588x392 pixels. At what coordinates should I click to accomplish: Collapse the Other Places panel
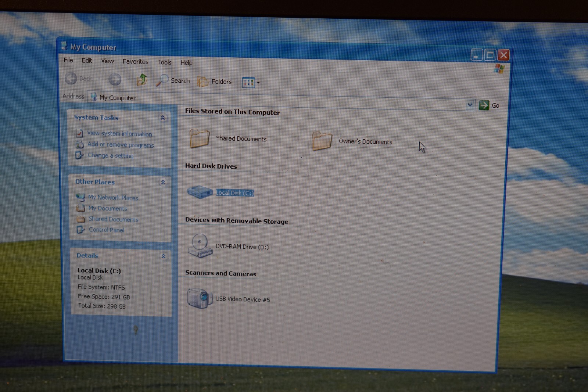(x=163, y=182)
